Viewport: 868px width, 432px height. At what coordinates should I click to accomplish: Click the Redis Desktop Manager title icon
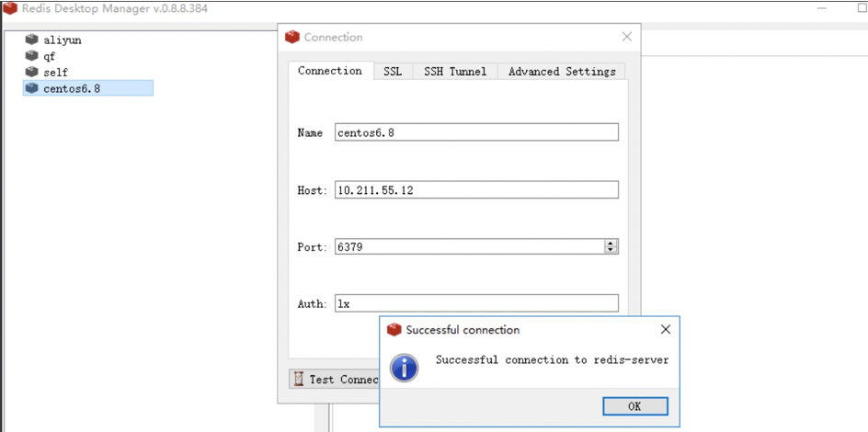10,9
